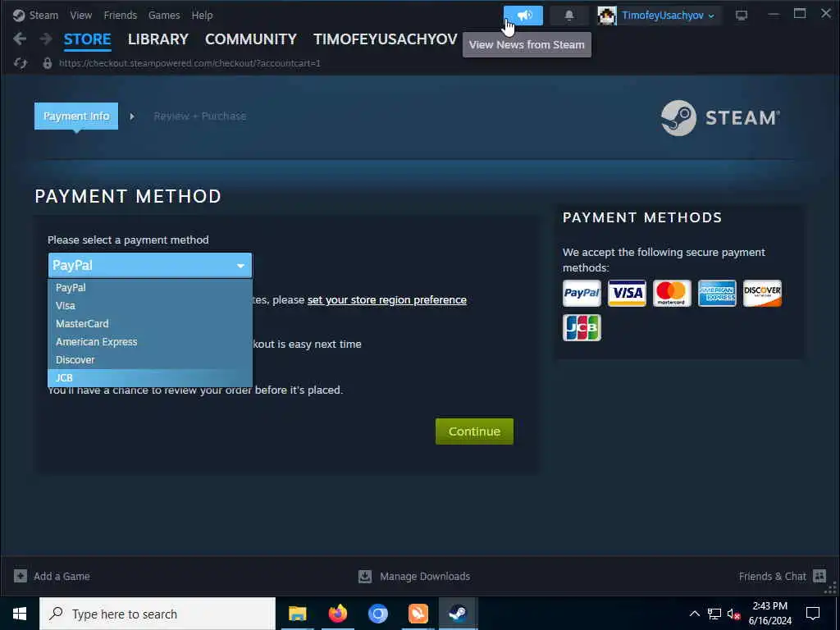Choose PayPal from the dropdown list
This screenshot has height=630, width=840.
coord(150,288)
